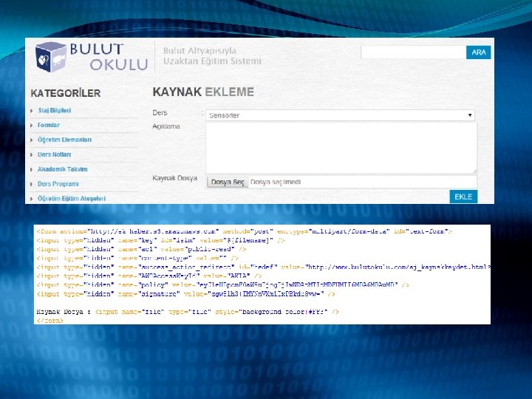532x399 pixels.
Task: Click the arrow beside Ders Notları
Action: (x=32, y=154)
